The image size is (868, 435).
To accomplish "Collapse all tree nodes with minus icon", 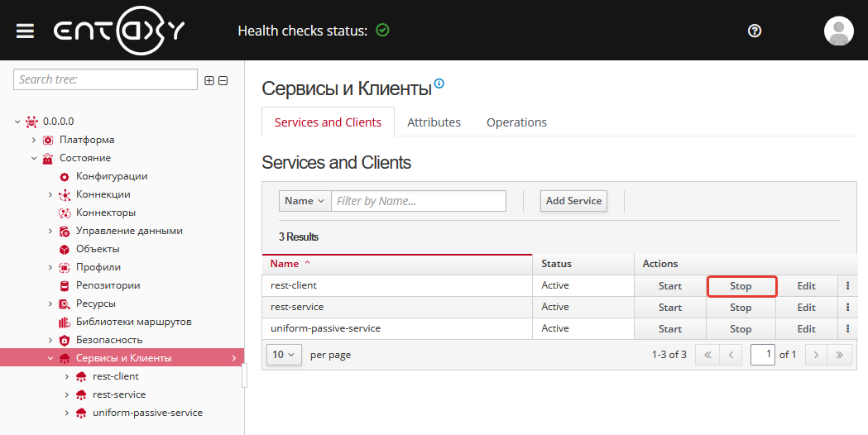I will tap(223, 80).
